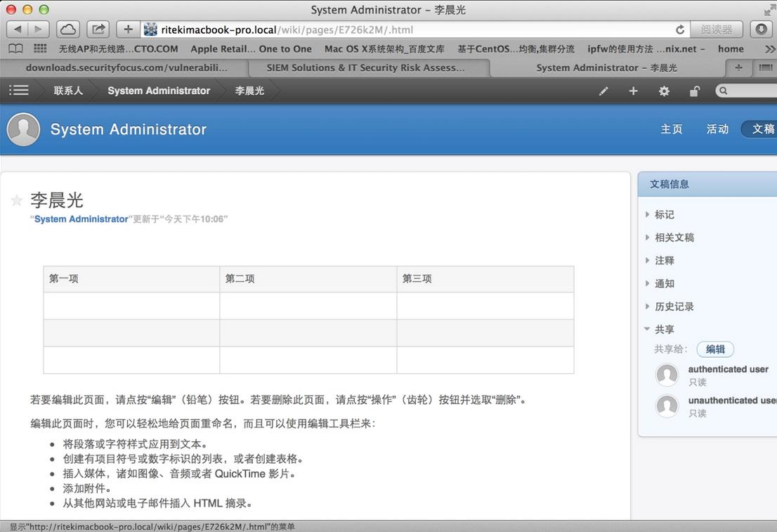Image resolution: width=777 pixels, height=532 pixels.
Task: Click the Safari share icon
Action: coord(98,30)
